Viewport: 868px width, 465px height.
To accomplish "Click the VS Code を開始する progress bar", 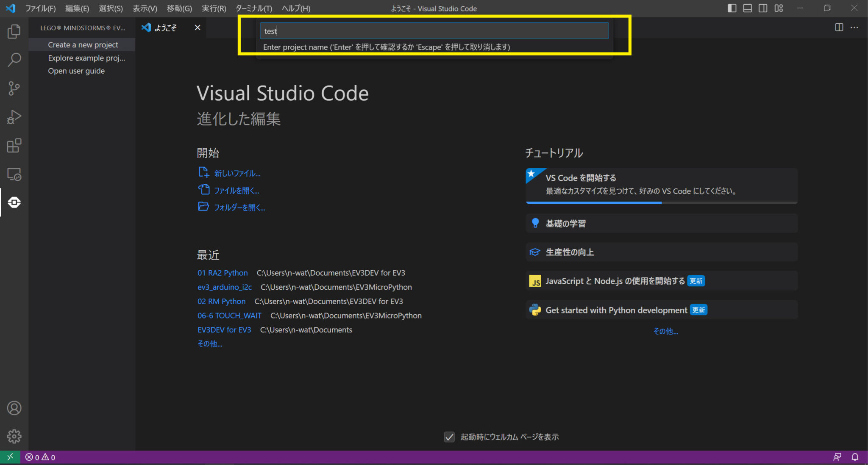I will click(662, 203).
